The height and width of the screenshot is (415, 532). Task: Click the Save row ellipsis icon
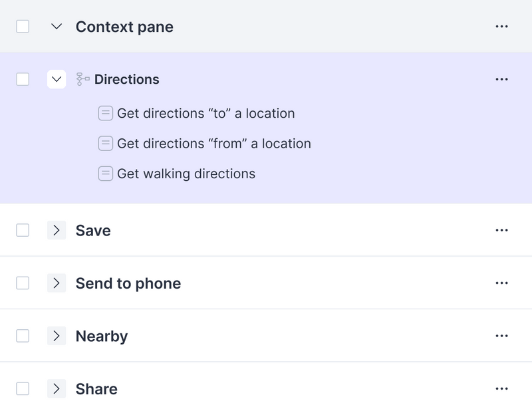[501, 230]
